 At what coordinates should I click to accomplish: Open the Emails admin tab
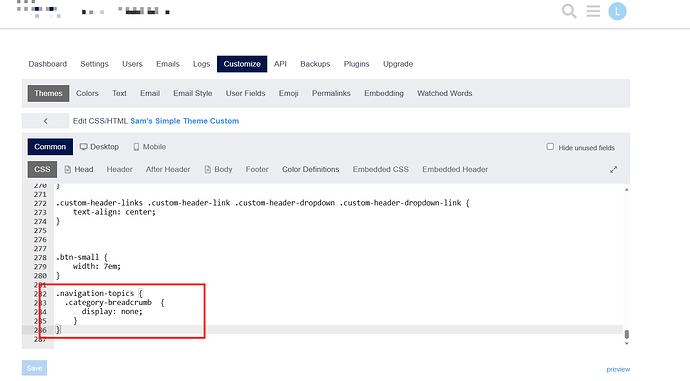point(168,64)
